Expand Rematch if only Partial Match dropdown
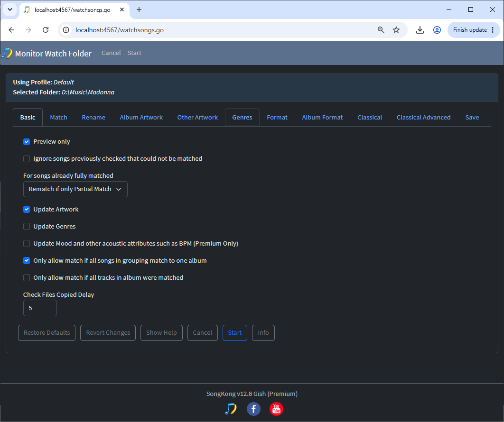The width and height of the screenshot is (504, 422). pos(75,189)
